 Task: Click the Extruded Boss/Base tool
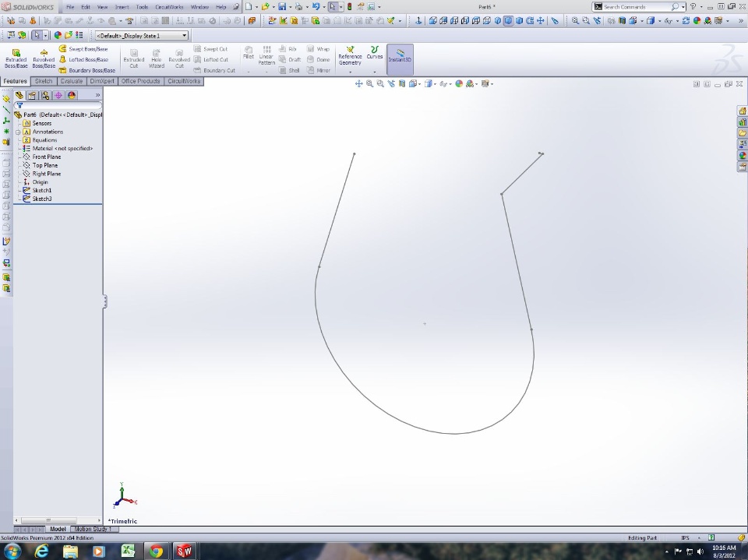tap(16, 59)
